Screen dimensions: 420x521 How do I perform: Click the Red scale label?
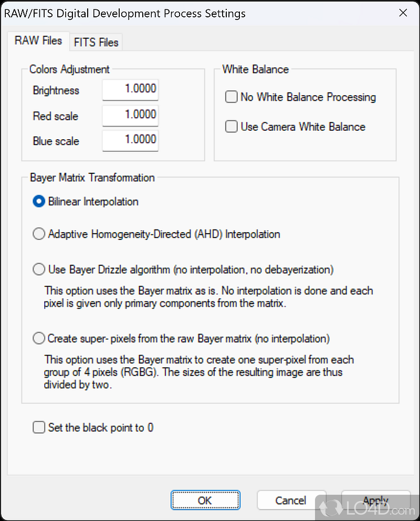click(x=55, y=116)
